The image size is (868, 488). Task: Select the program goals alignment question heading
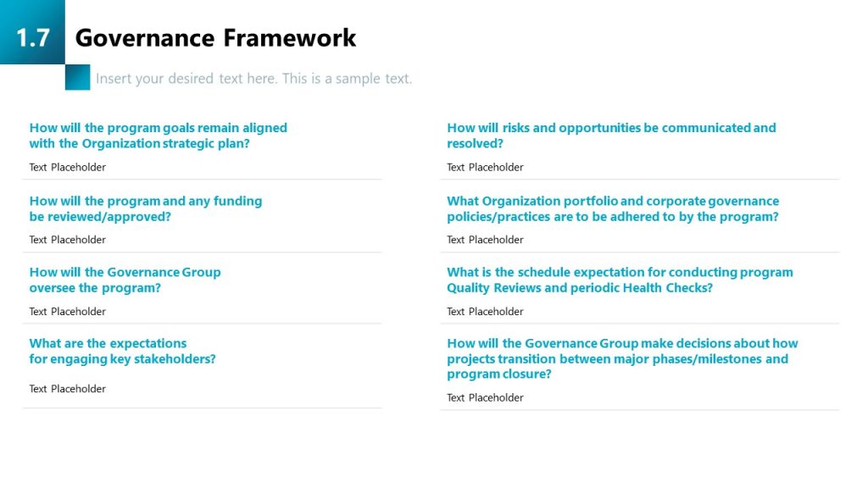point(159,136)
